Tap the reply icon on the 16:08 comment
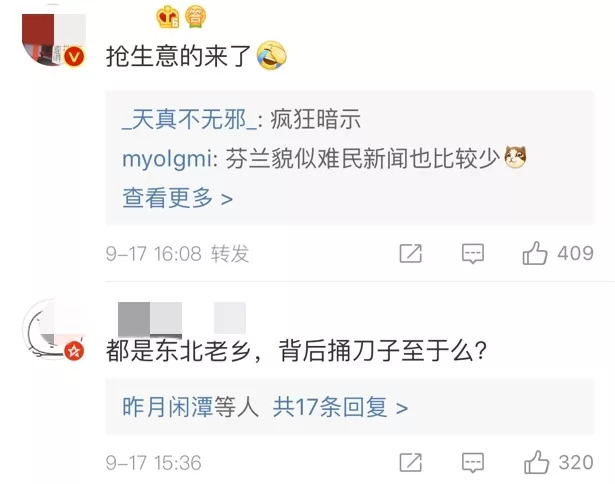615x484 pixels. 473,254
